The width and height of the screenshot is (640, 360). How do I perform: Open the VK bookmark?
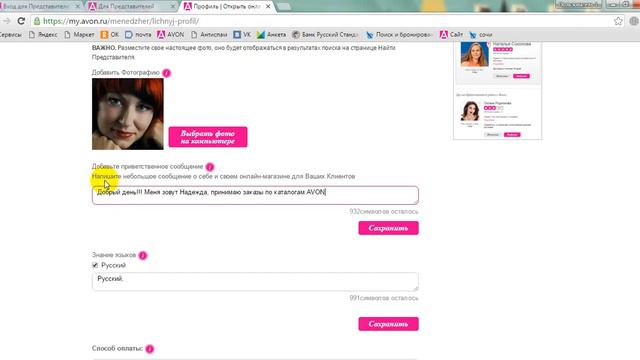tap(242, 35)
